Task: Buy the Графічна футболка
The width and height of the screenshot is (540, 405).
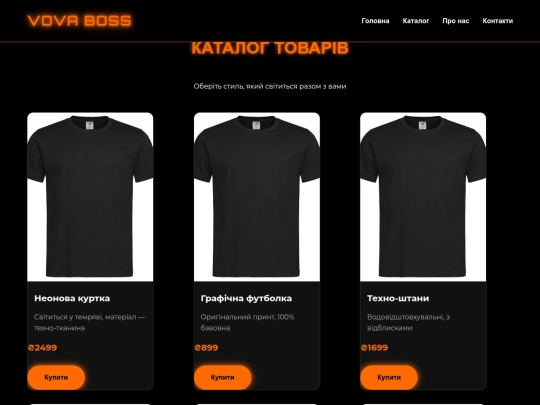Action: [222, 377]
